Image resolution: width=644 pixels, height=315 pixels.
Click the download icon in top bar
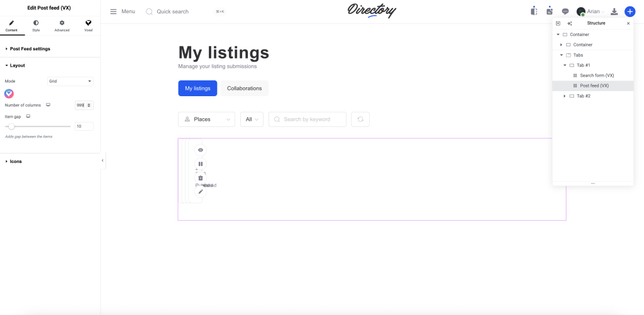(614, 11)
